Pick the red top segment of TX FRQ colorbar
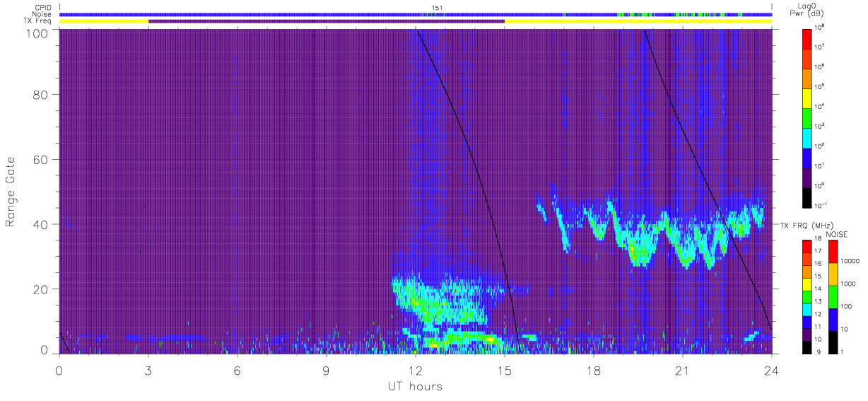Screen dimensions: 868x401 pyautogui.click(x=808, y=247)
